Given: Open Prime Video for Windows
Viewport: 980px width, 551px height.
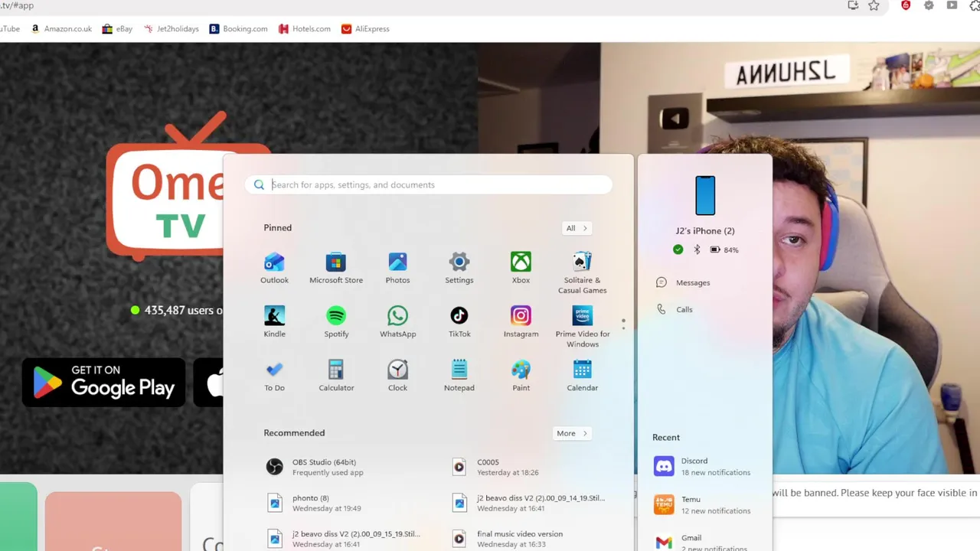Looking at the screenshot, I should 582,327.
